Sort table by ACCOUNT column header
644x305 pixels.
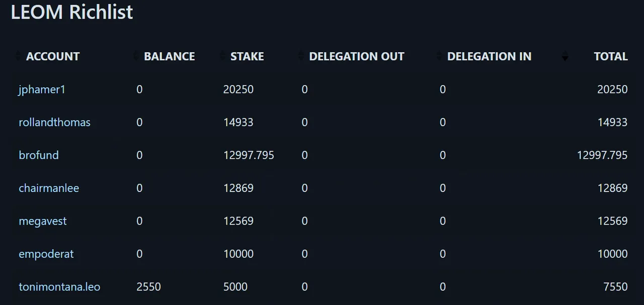click(53, 56)
